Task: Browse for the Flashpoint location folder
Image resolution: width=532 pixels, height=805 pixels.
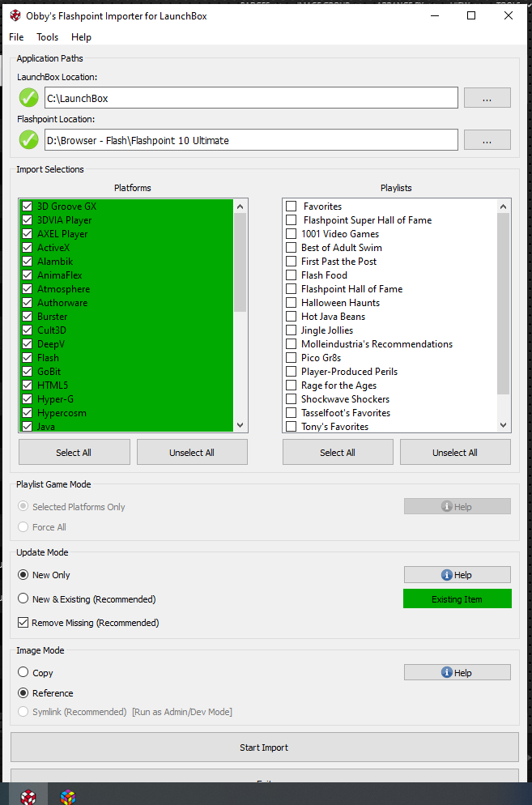Action: (x=487, y=139)
